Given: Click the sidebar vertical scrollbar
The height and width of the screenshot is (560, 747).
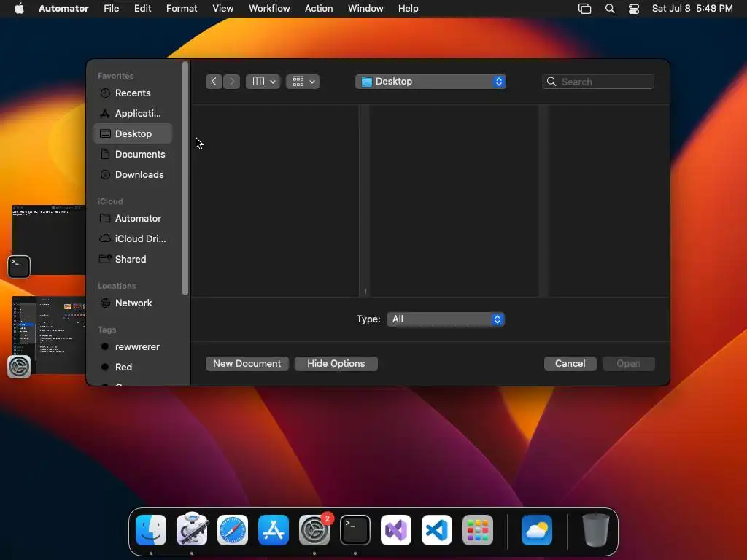Looking at the screenshot, I should [185, 178].
